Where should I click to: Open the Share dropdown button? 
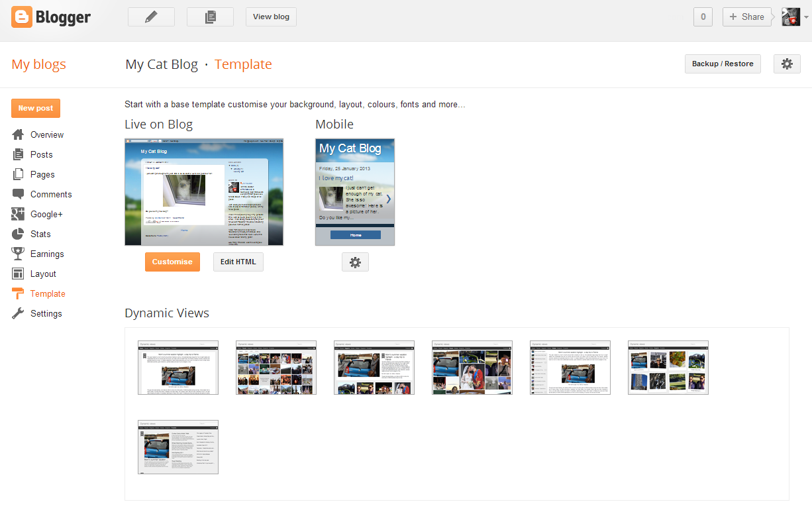[746, 17]
